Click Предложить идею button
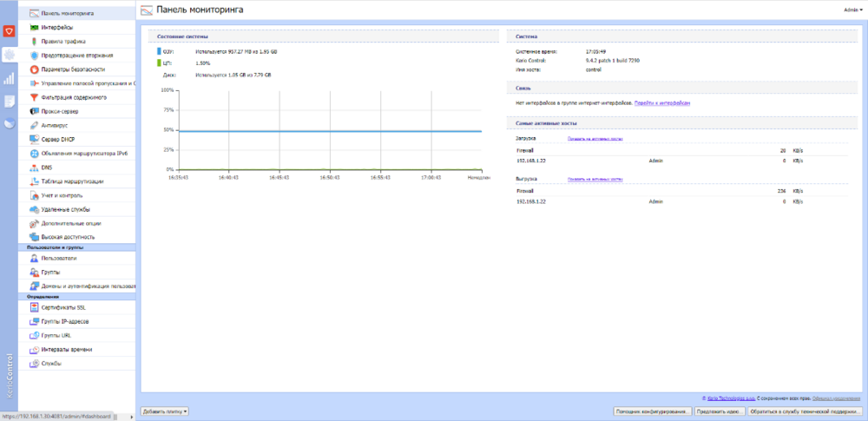The width and height of the screenshot is (868, 421). 720,411
